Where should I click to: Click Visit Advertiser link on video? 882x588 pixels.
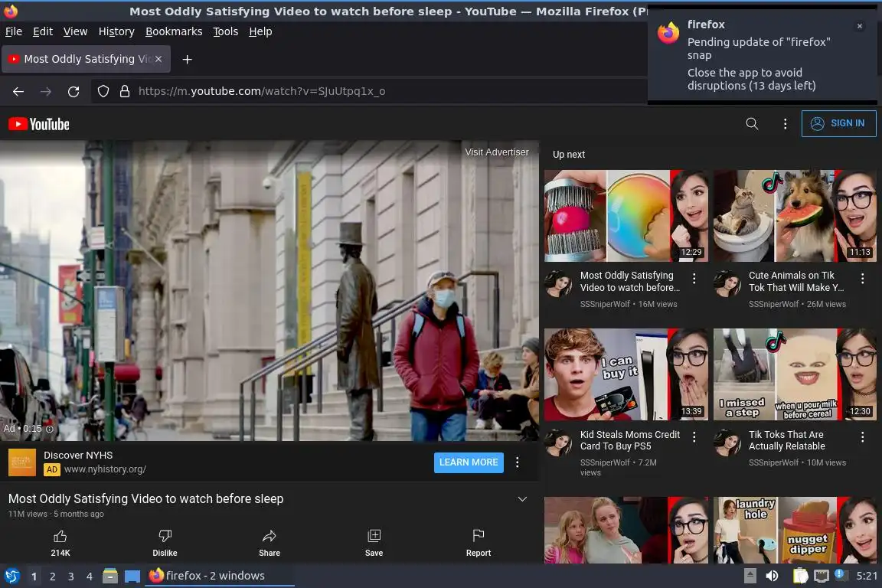click(497, 152)
